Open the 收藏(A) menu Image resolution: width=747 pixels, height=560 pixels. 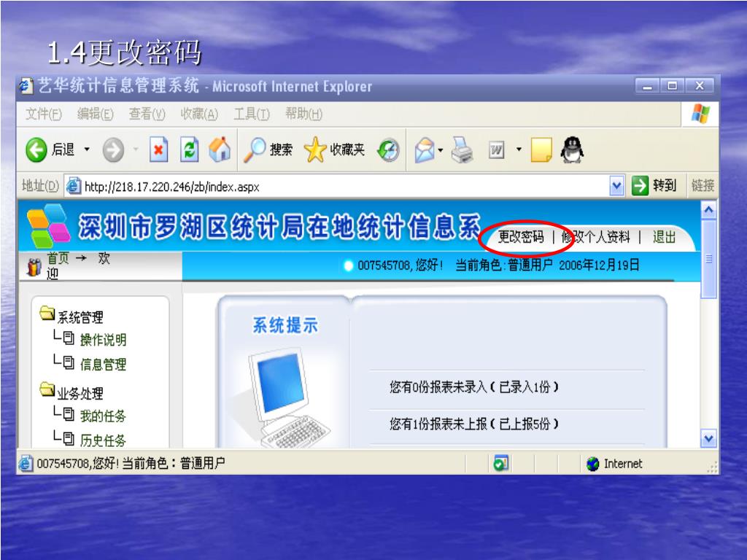199,114
